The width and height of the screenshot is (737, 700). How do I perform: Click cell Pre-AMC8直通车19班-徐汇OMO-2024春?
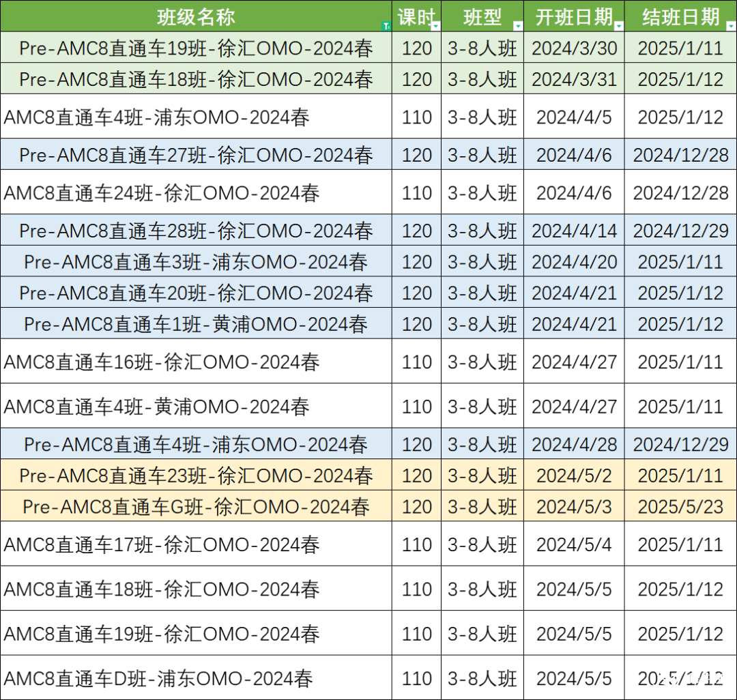point(196,48)
